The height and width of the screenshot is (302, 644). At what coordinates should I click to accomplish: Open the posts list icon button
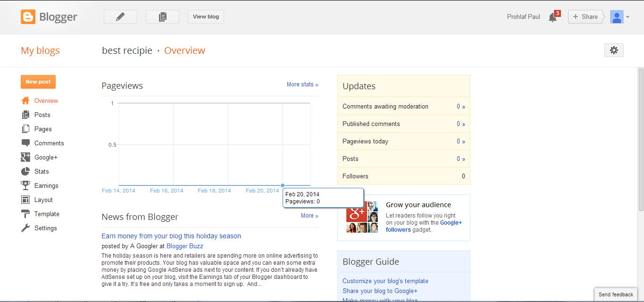pyautogui.click(x=162, y=17)
